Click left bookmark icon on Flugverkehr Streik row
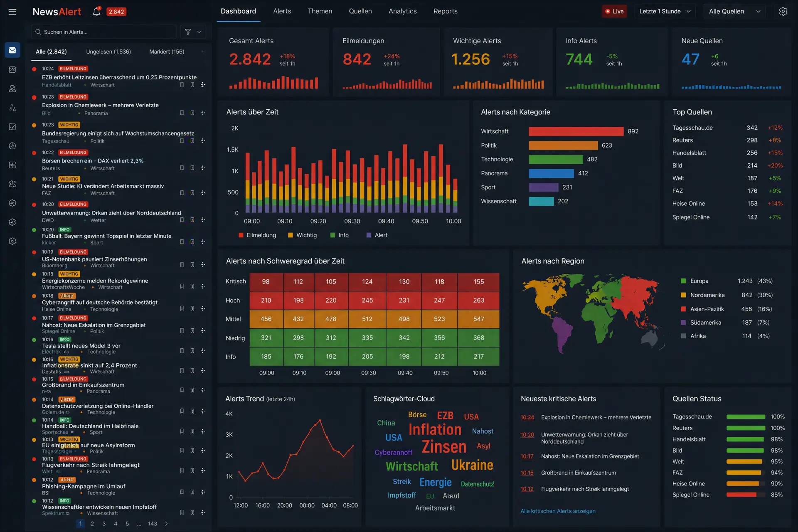 tap(182, 471)
